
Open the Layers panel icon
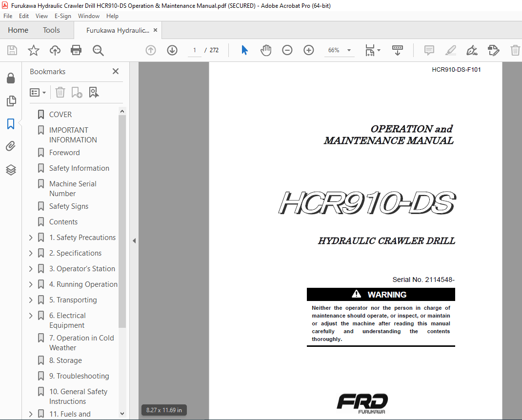[11, 170]
